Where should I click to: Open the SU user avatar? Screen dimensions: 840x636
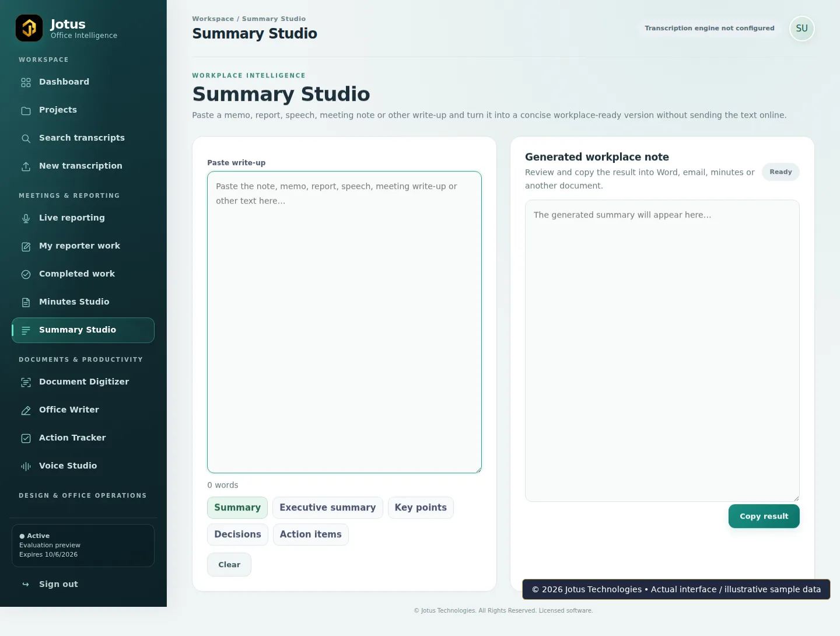801,29
